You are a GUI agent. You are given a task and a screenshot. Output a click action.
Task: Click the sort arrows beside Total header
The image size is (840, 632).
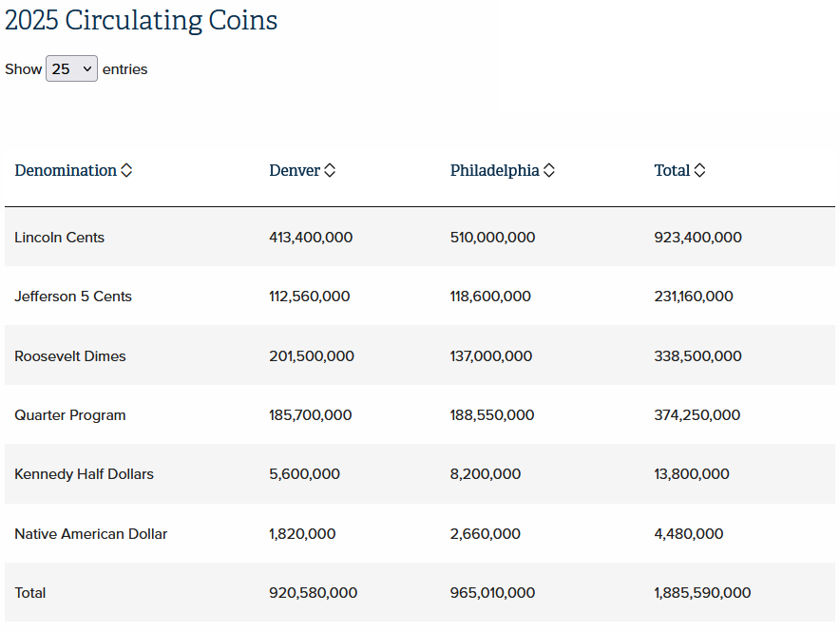tap(699, 170)
